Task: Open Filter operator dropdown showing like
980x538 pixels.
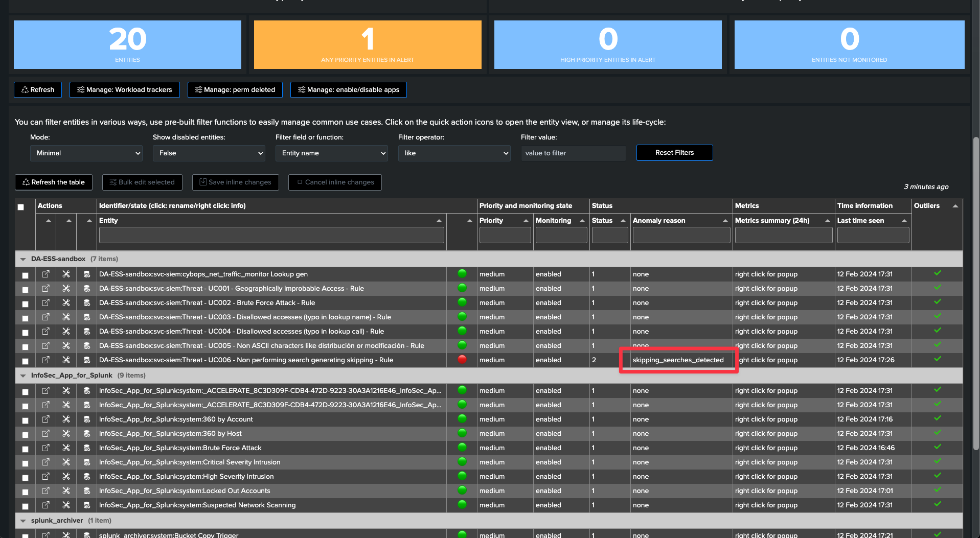Action: 454,153
